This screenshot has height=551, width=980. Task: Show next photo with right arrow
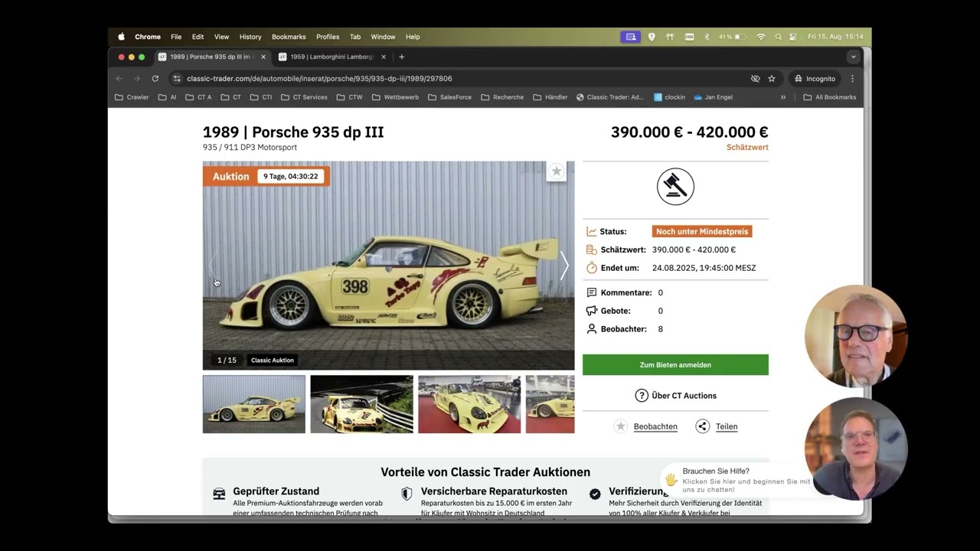click(564, 266)
